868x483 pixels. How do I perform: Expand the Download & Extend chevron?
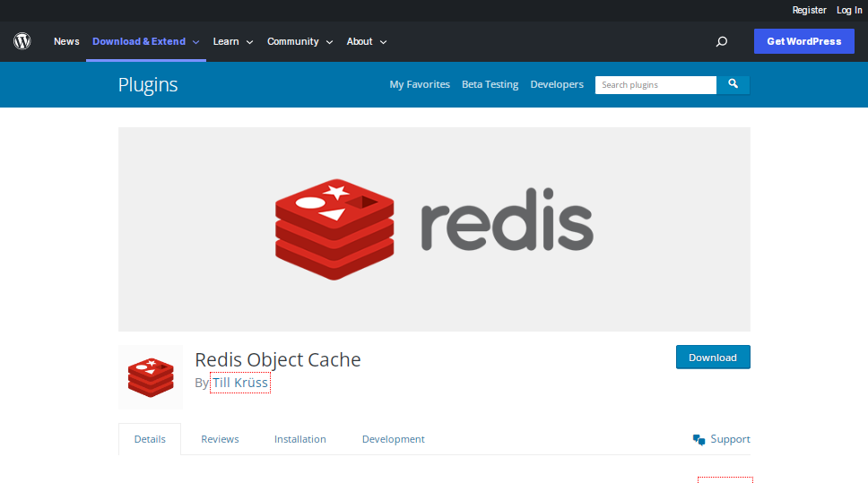point(196,42)
